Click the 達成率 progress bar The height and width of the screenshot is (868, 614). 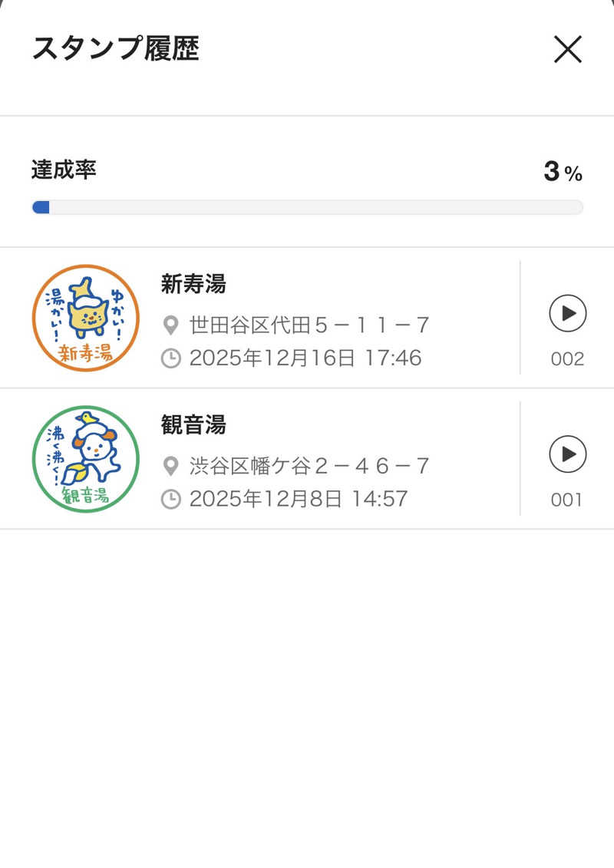click(307, 207)
